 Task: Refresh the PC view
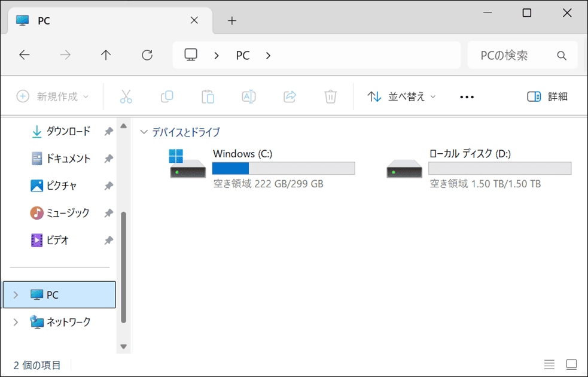click(x=147, y=54)
